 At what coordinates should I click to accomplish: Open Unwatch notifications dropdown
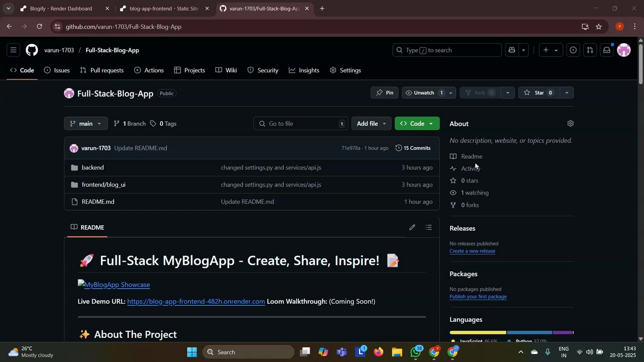coord(430,93)
